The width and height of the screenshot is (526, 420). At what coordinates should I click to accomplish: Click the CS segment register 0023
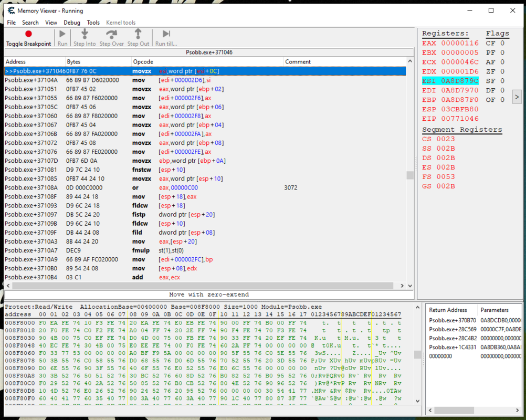pyautogui.click(x=438, y=139)
